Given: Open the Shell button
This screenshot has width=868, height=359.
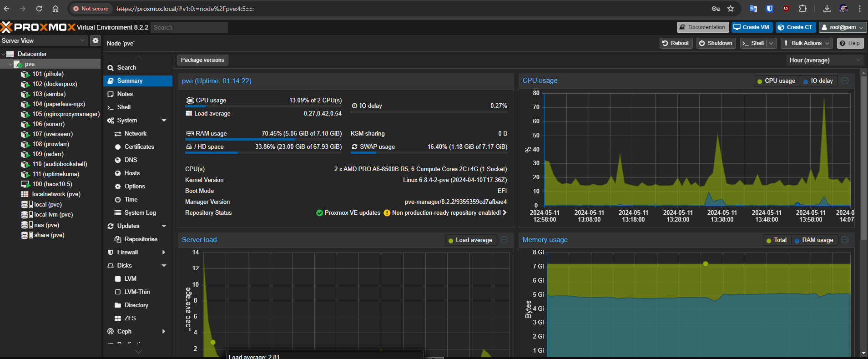Looking at the screenshot, I should click(x=753, y=43).
